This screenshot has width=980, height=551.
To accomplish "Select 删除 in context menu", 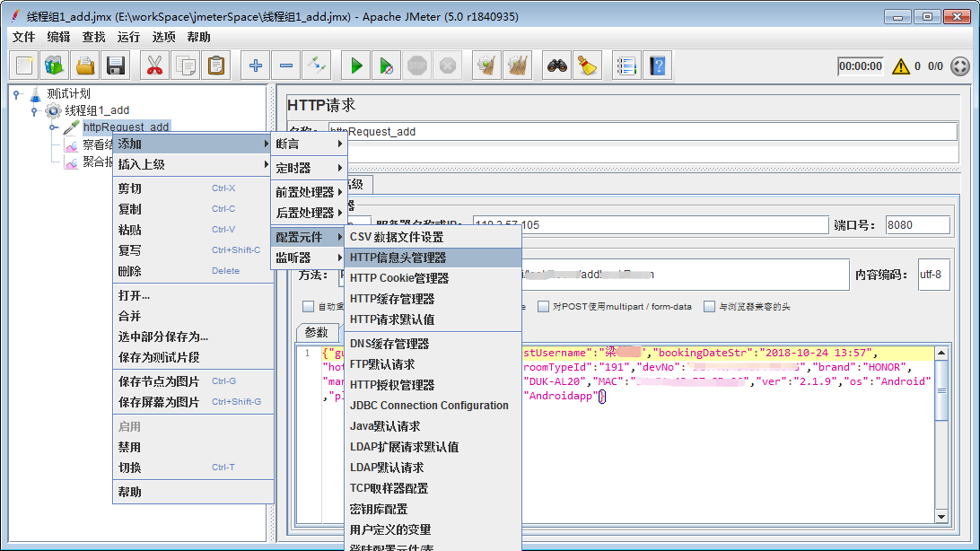I will (x=192, y=271).
